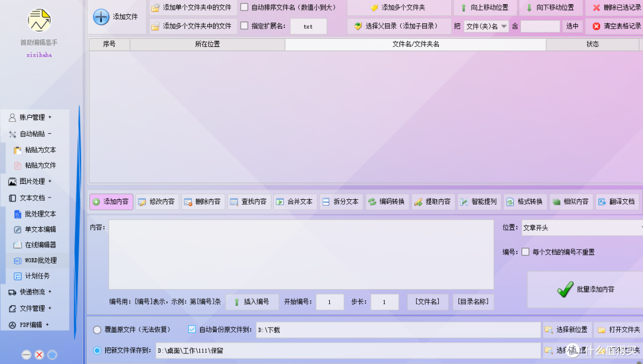Screen dimensions: 643x364
Task: Switch to 提取内容 tab
Action: tap(433, 202)
